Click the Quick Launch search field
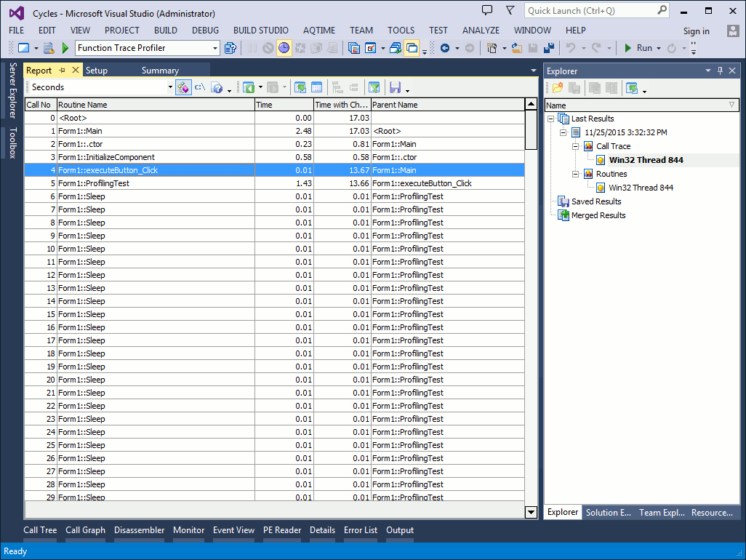The image size is (746, 560). [597, 10]
